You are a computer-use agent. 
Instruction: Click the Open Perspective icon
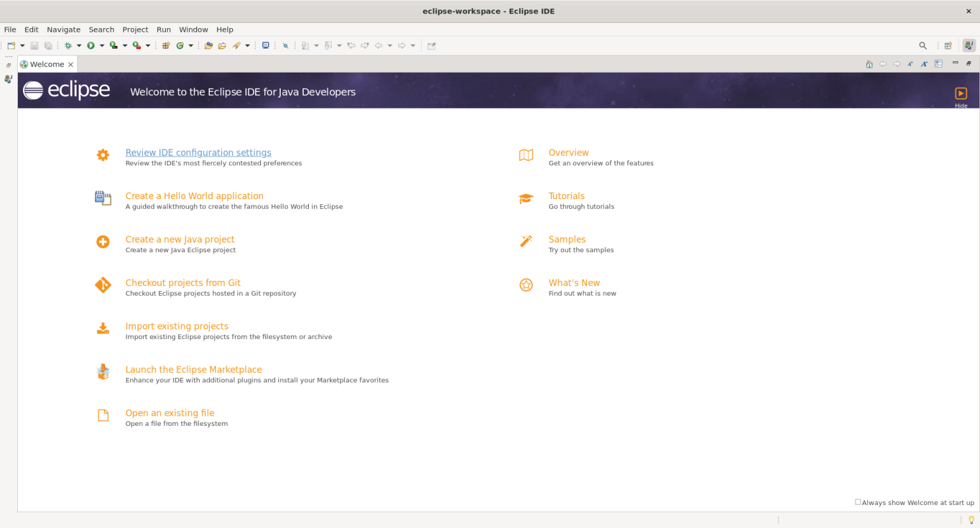(948, 45)
